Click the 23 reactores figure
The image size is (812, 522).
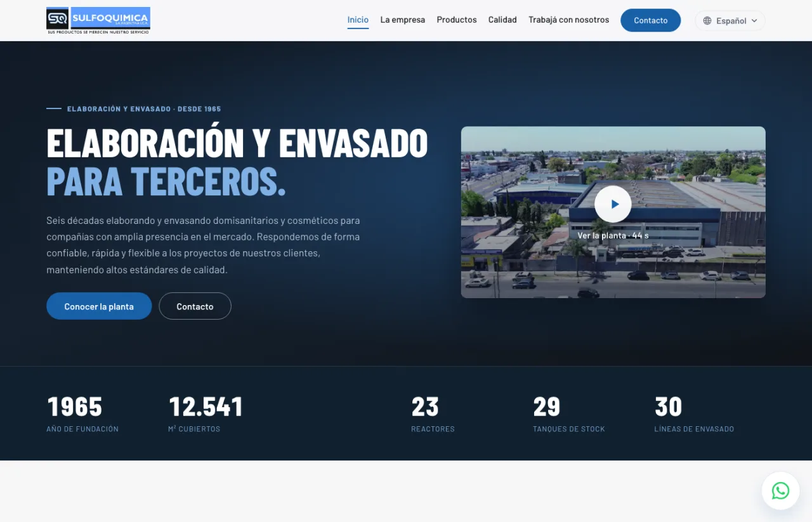click(425, 407)
